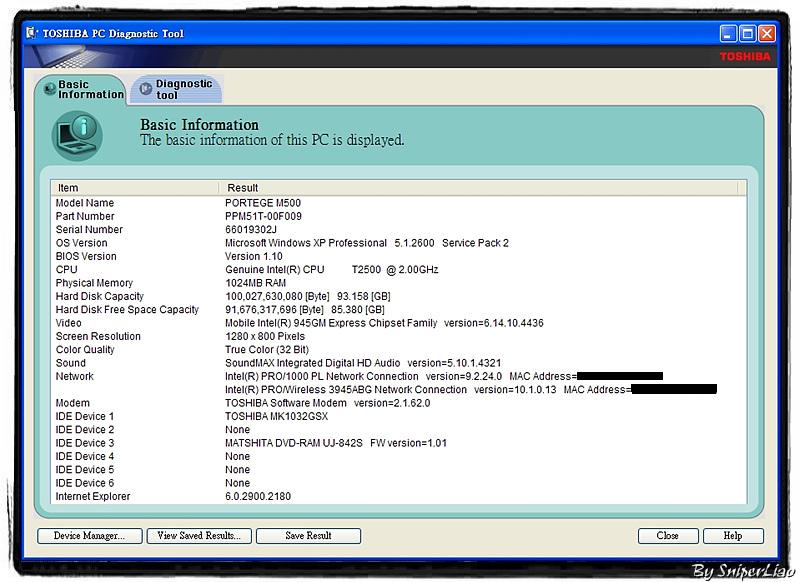
Task: Click Intel PRO/1000 PL Network Connection entry
Action: (x=444, y=376)
